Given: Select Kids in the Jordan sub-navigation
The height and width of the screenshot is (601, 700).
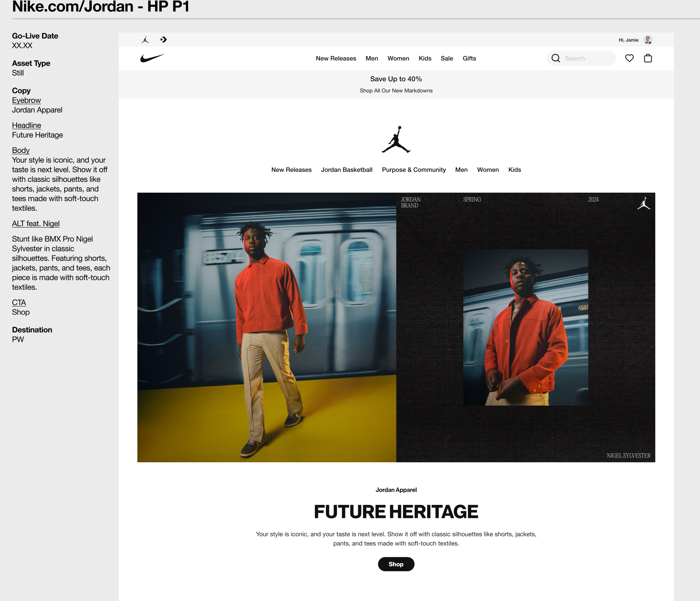Looking at the screenshot, I should point(514,170).
